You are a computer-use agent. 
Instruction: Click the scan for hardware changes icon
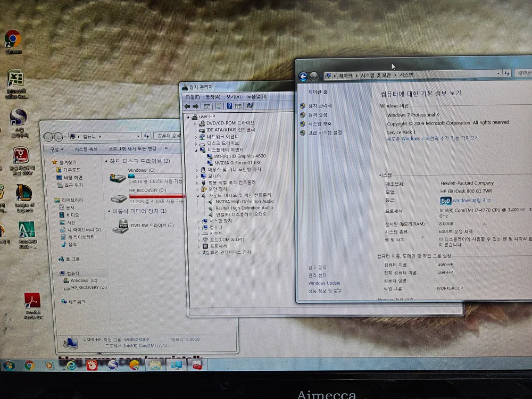250,106
